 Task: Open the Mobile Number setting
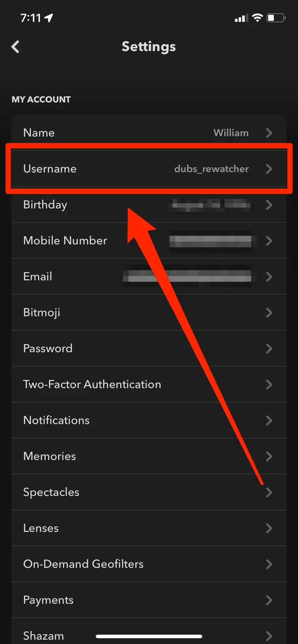tap(149, 241)
